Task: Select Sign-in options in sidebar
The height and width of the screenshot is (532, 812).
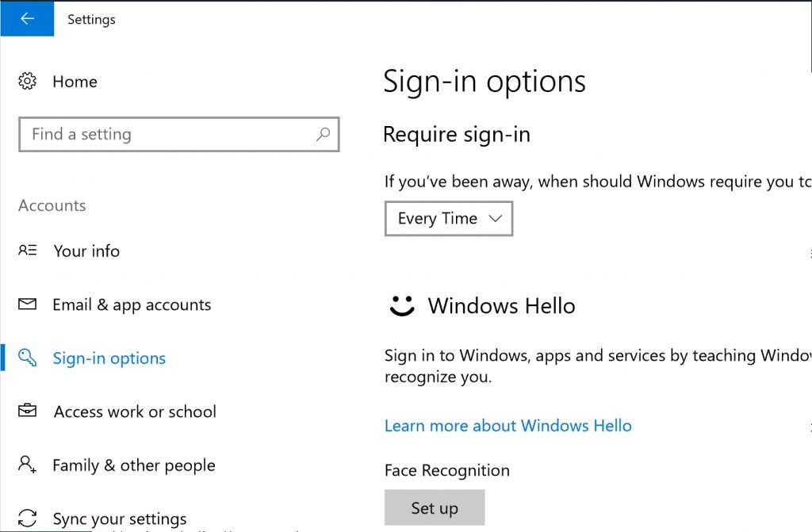Action: 109,358
